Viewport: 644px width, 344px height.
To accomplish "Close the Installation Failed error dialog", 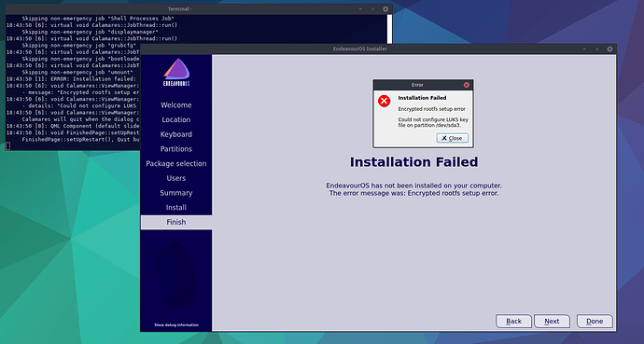I will (x=452, y=138).
